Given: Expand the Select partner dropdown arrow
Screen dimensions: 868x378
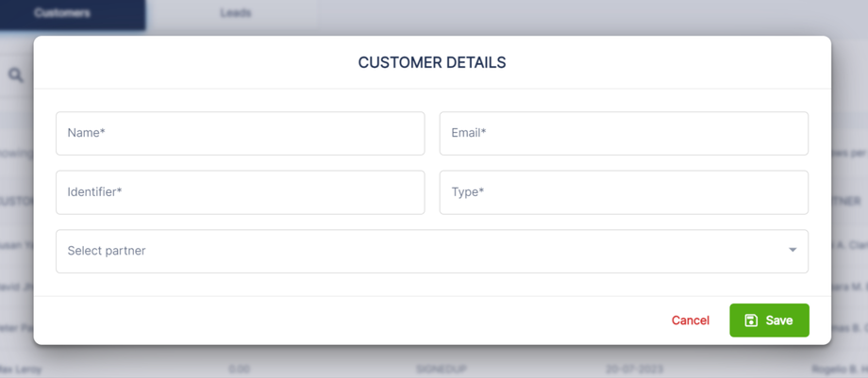Looking at the screenshot, I should (793, 251).
